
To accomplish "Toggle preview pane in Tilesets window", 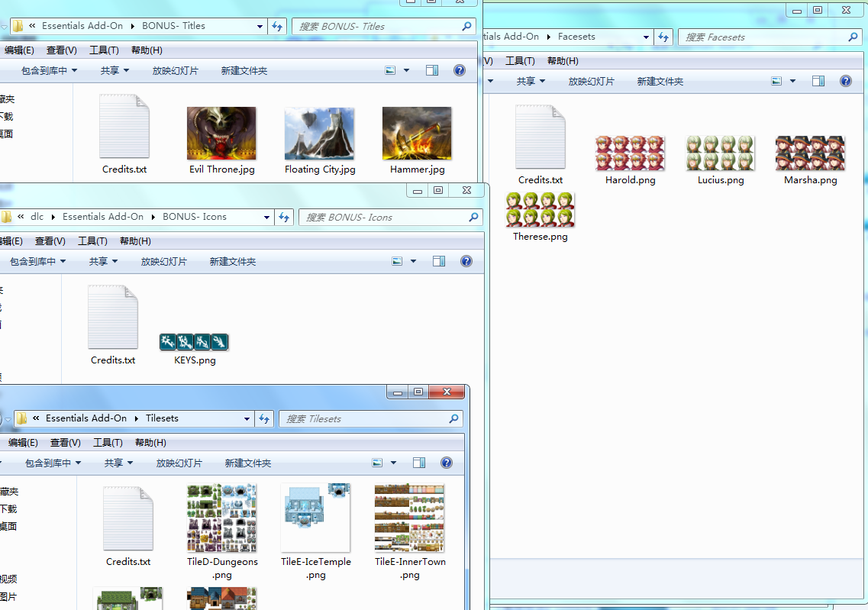I will [x=419, y=463].
